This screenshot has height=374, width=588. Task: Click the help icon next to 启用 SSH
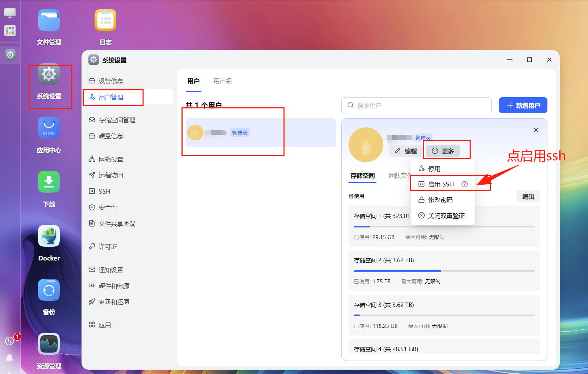464,184
